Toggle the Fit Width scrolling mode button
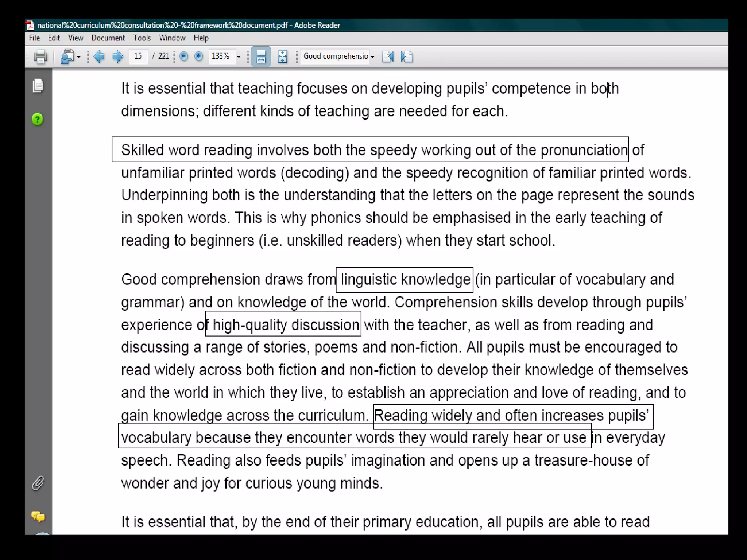The image size is (747, 560). 261,57
